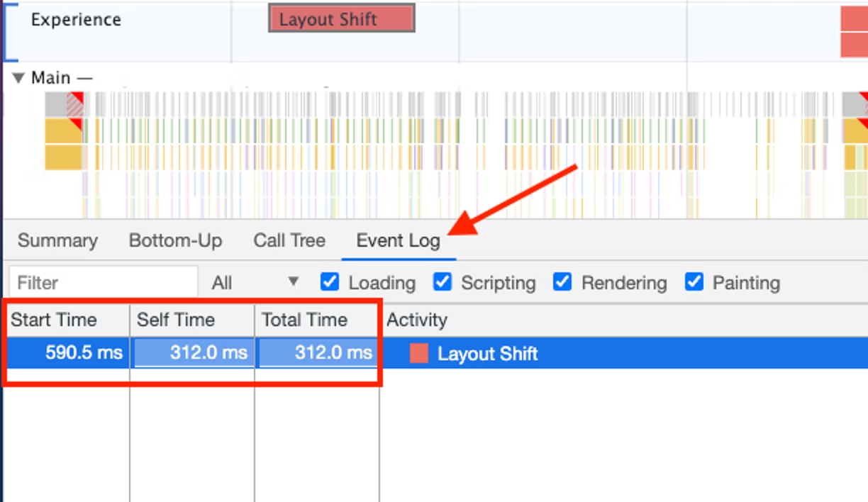Click the red Experience block at right edge
The width and height of the screenshot is (868, 502).
pyautogui.click(x=855, y=32)
